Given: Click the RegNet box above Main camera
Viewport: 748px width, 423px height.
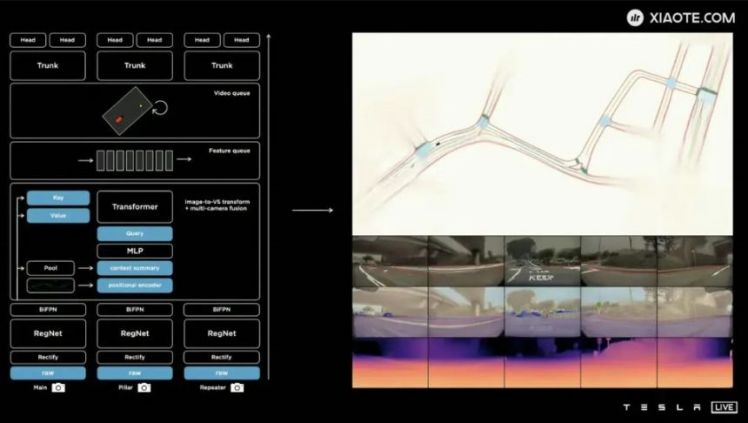Looking at the screenshot, I should (x=48, y=333).
